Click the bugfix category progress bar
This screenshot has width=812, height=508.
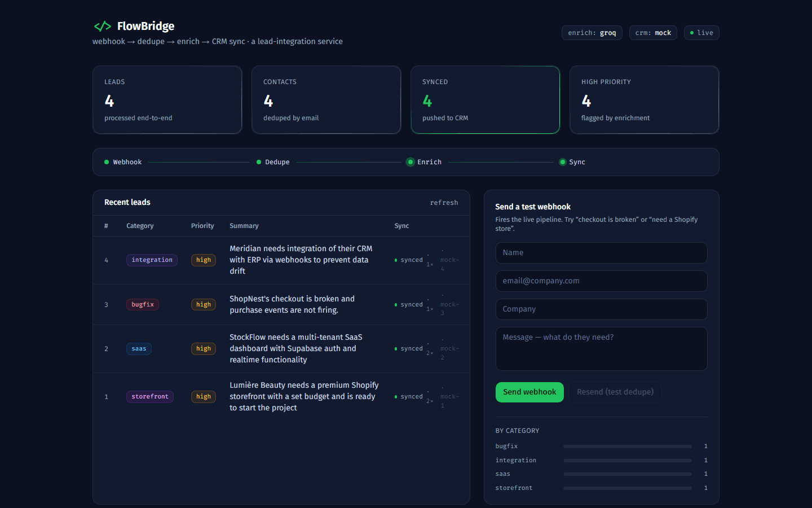pos(628,446)
